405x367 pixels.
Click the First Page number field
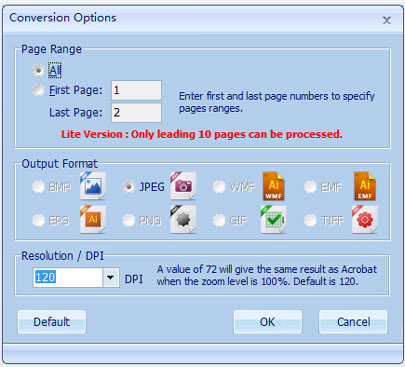click(x=136, y=90)
